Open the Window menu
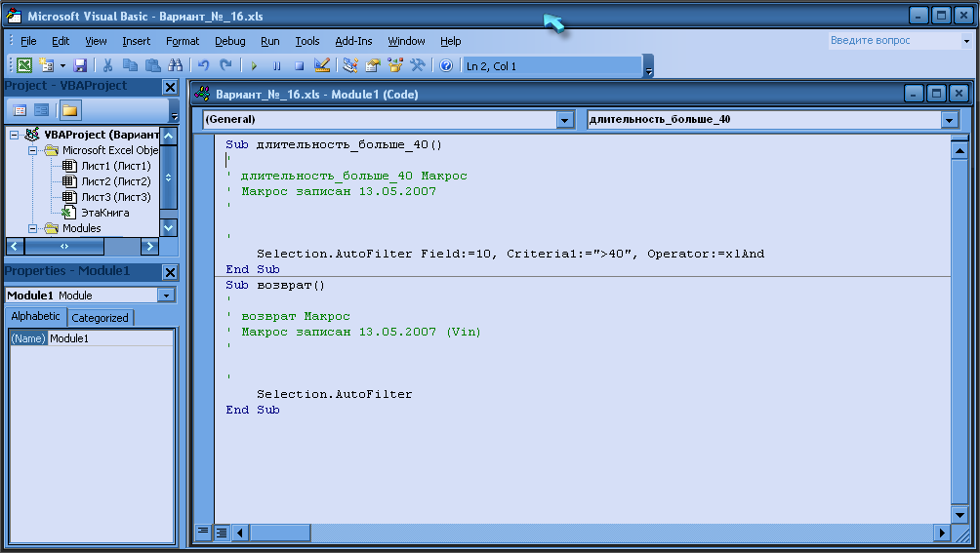The image size is (980, 553). 406,41
